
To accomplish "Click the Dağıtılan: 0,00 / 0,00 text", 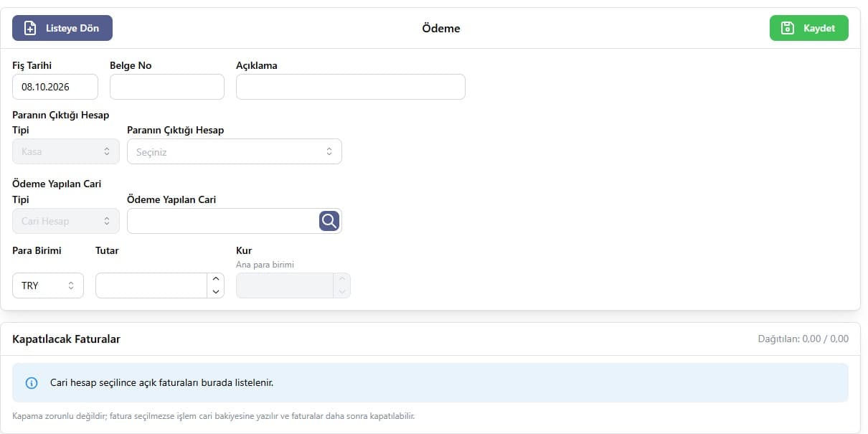I will [x=803, y=339].
